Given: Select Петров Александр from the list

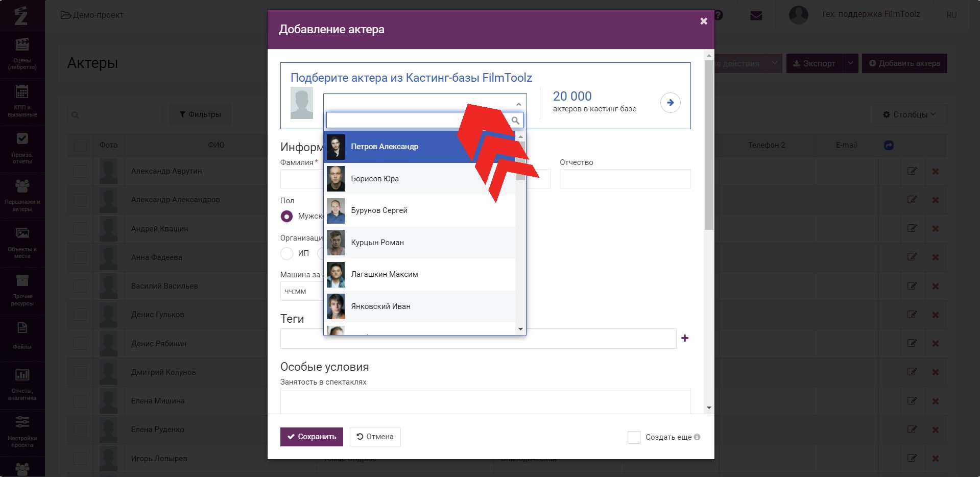Looking at the screenshot, I should tap(419, 147).
